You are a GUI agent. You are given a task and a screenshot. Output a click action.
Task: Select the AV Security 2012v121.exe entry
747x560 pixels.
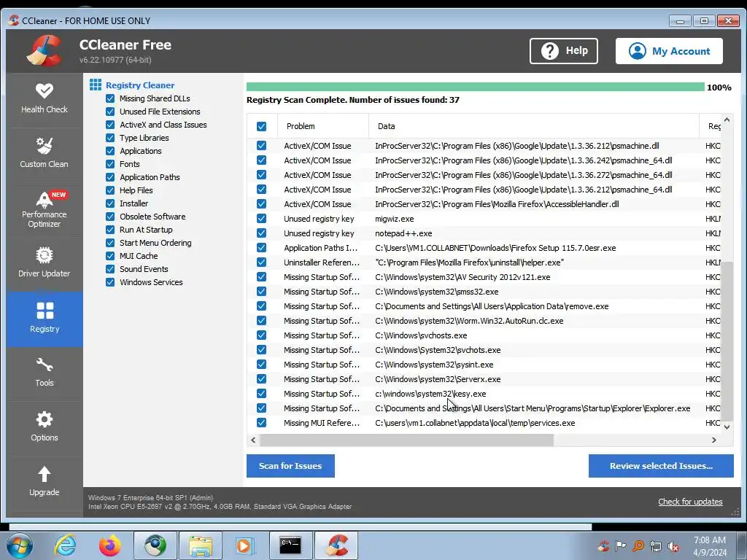coord(484,277)
